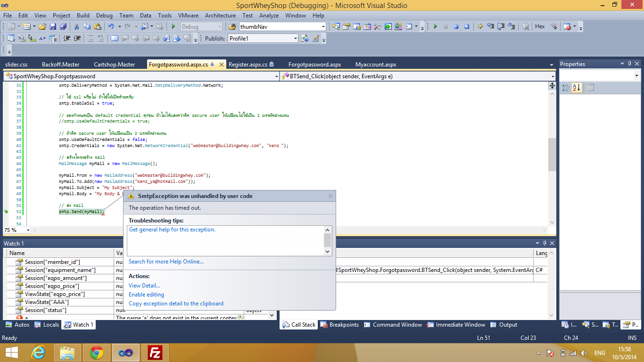
Task: Open the Properties panel window-position menu arrow
Action: [622, 64]
